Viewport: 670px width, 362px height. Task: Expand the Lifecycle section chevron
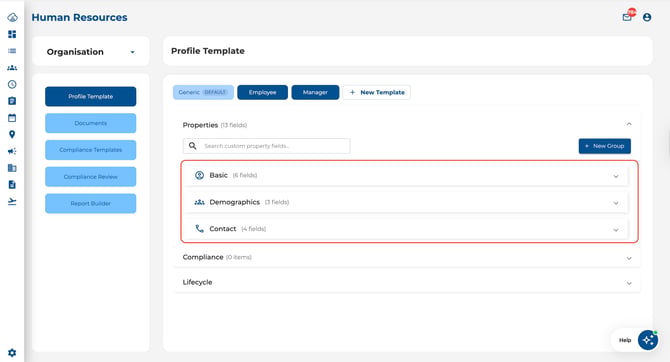pyautogui.click(x=629, y=283)
